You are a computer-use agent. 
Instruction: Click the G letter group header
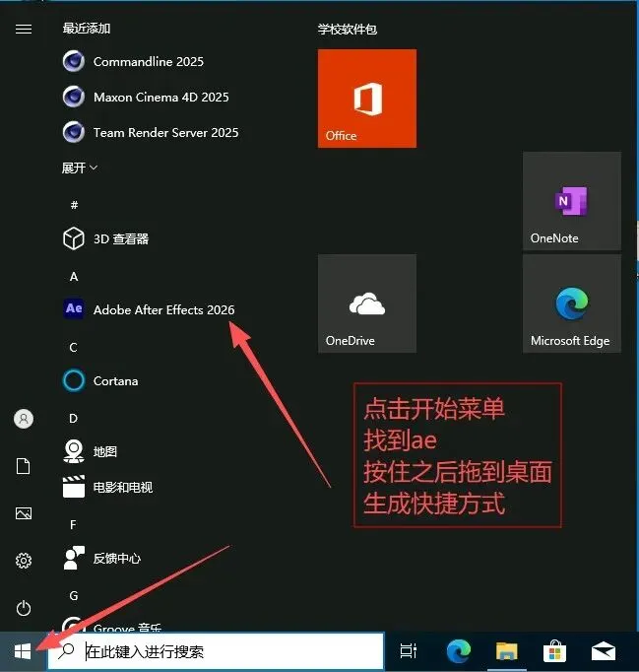[74, 595]
